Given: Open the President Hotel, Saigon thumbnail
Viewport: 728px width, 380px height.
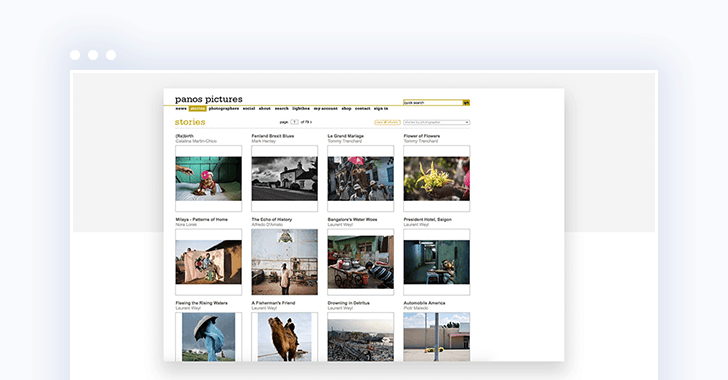Looking at the screenshot, I should pos(436,262).
